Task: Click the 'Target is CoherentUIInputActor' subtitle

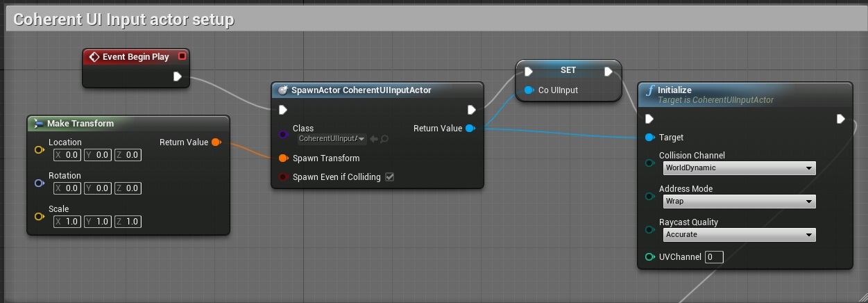Action: pos(715,100)
